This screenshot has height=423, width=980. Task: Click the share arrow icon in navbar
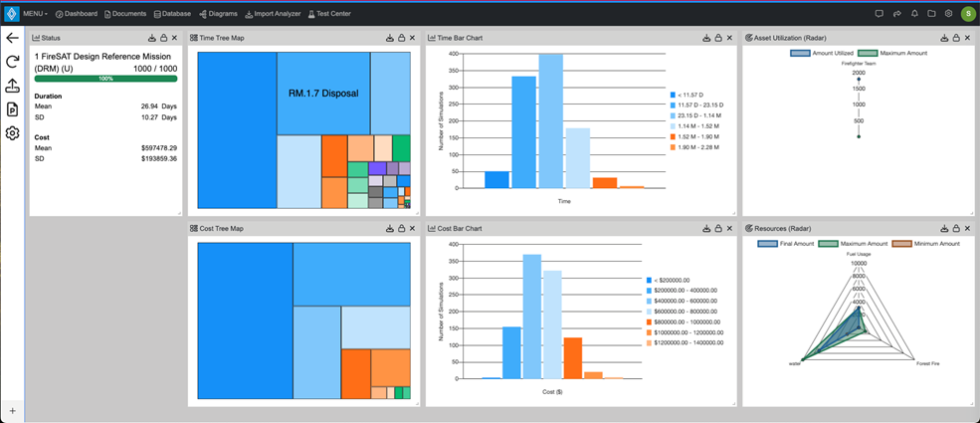coord(896,13)
